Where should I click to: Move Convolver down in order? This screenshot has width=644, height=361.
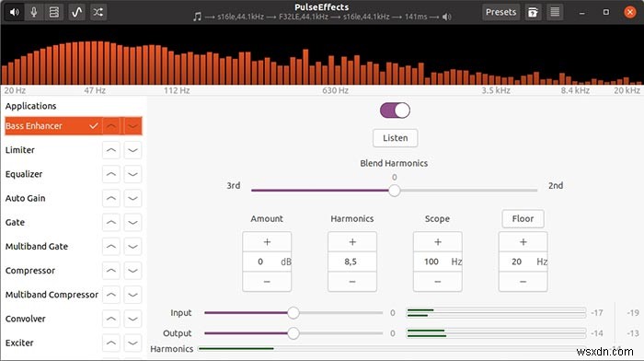132,319
